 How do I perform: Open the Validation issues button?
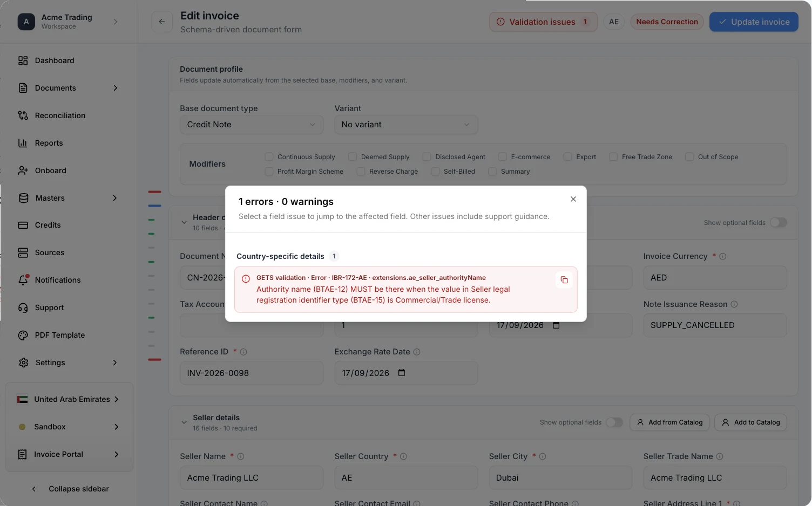click(x=543, y=22)
